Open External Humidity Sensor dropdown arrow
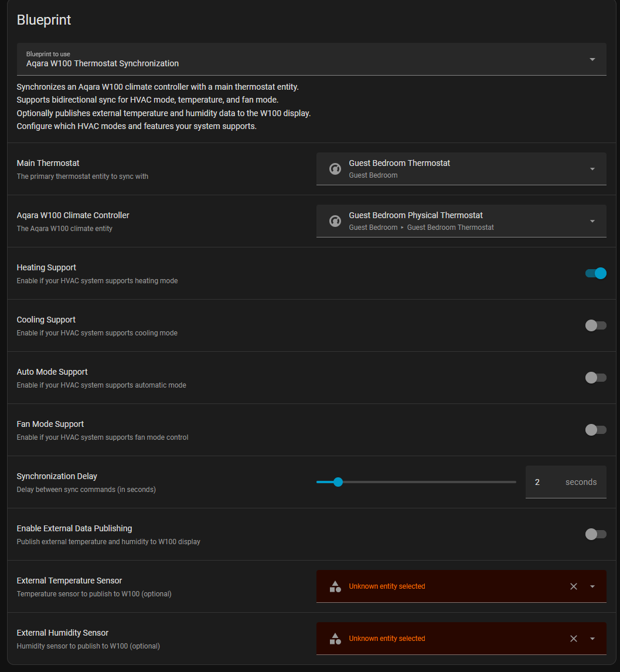620x672 pixels. 592,639
